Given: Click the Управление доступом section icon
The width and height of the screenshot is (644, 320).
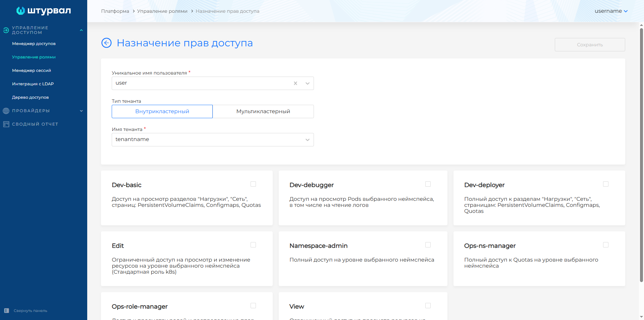Looking at the screenshot, I should tap(6, 30).
